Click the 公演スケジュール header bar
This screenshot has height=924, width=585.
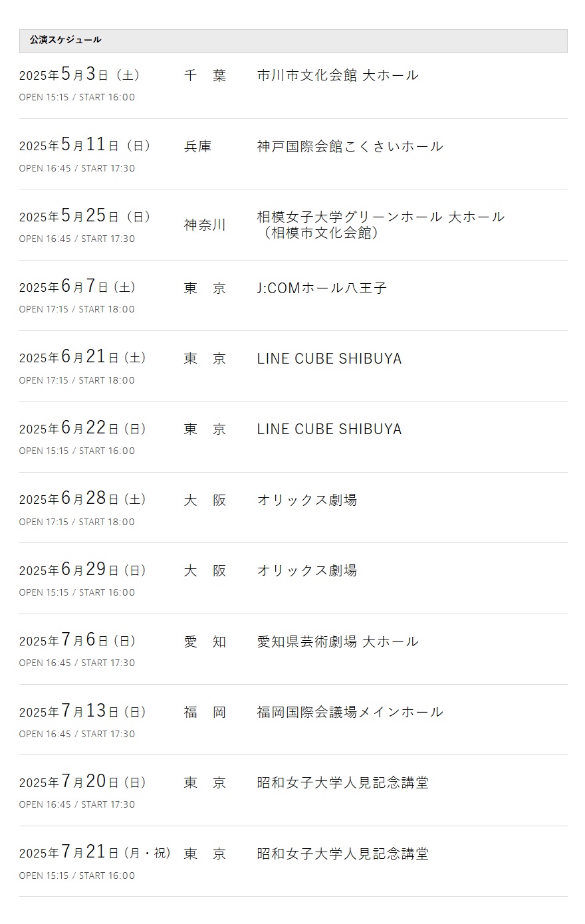293,41
